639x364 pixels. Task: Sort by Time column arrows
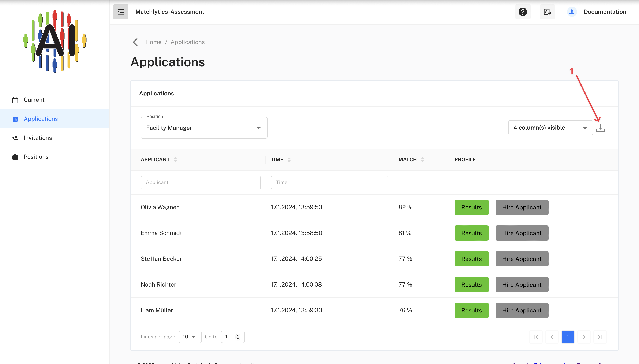289,159
